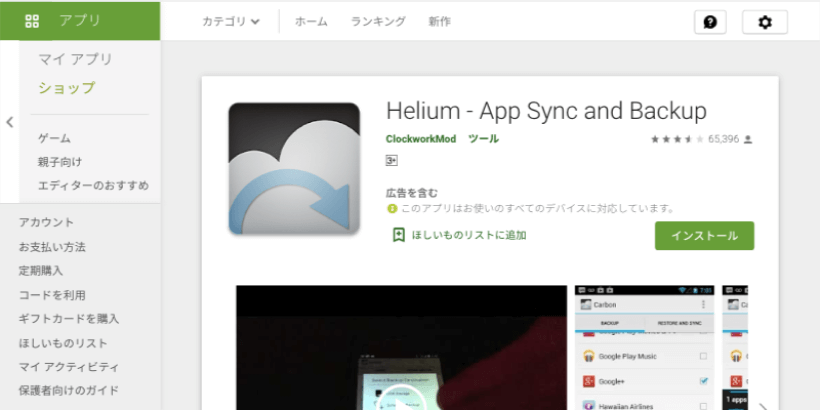Select ショップ in sidebar
820x410 pixels.
coord(66,88)
